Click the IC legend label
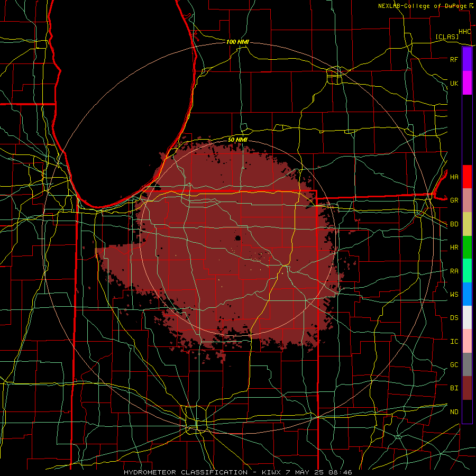 click(x=454, y=342)
